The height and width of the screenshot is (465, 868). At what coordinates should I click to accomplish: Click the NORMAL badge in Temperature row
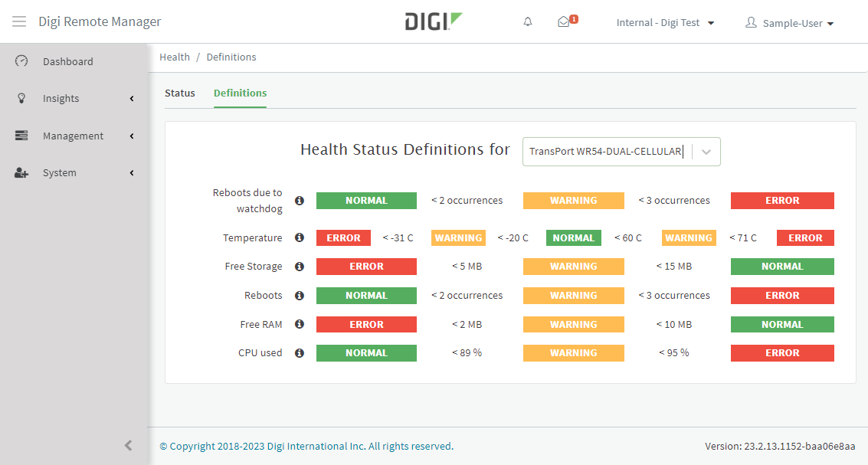(574, 237)
